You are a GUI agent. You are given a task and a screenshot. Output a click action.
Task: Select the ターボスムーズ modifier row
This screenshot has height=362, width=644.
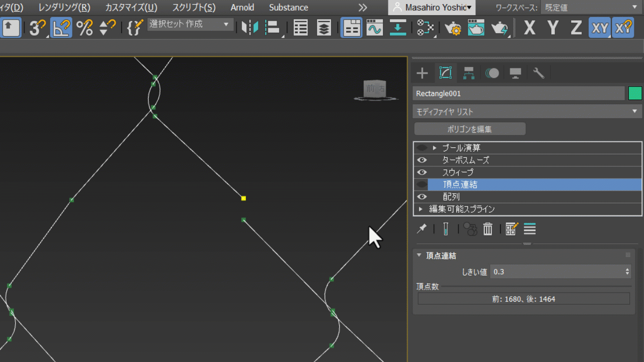528,160
